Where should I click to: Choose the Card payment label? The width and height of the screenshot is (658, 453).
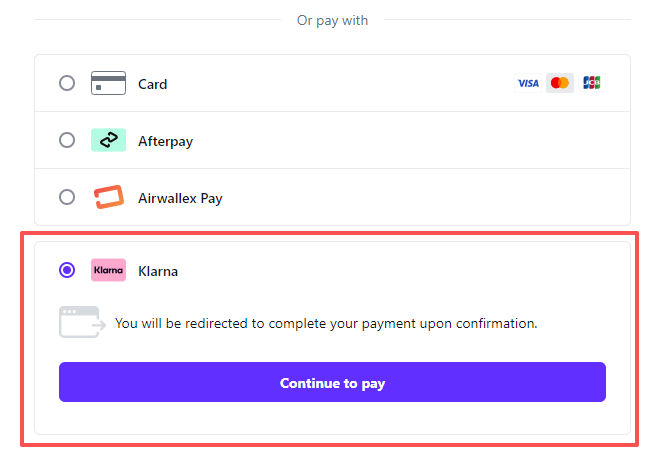(153, 84)
